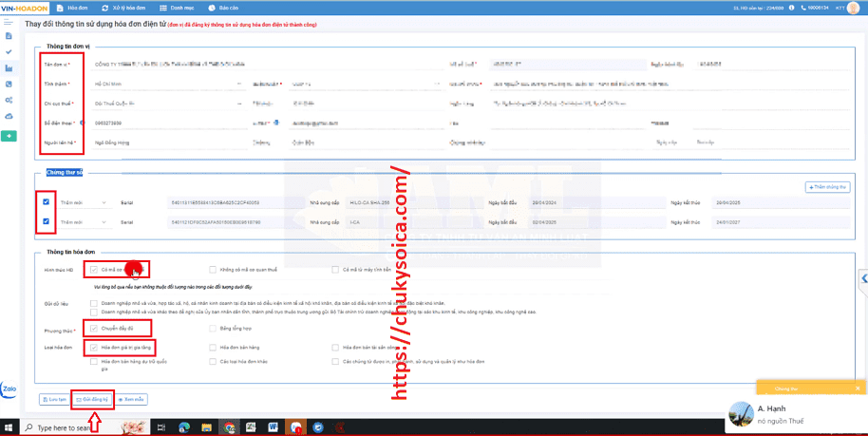Open the KTT user avatar
The width and height of the screenshot is (868, 436).
point(853,9)
